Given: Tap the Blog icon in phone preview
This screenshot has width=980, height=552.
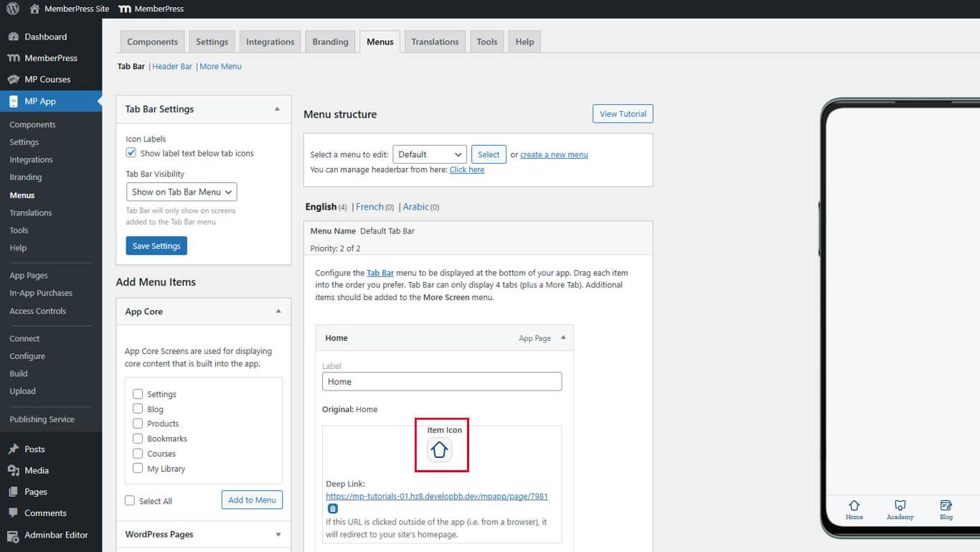Looking at the screenshot, I should coord(946,506).
